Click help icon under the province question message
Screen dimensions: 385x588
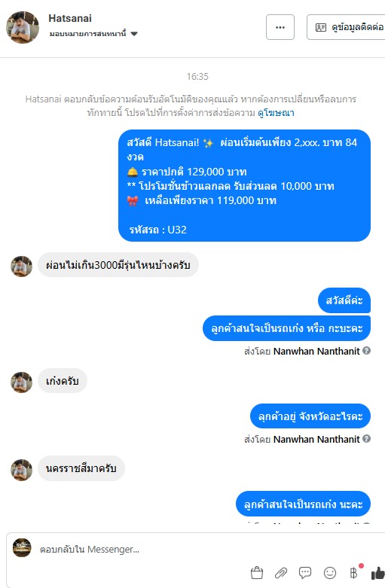point(367,438)
